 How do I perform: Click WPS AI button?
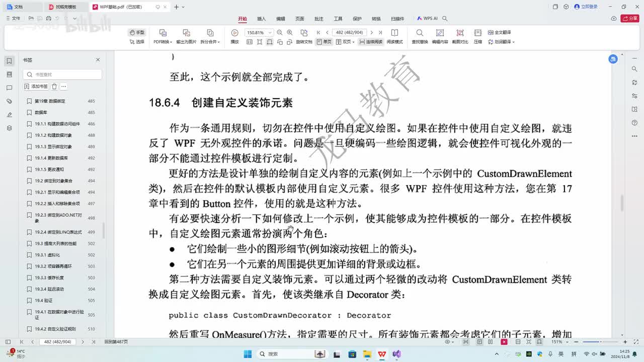click(x=428, y=19)
